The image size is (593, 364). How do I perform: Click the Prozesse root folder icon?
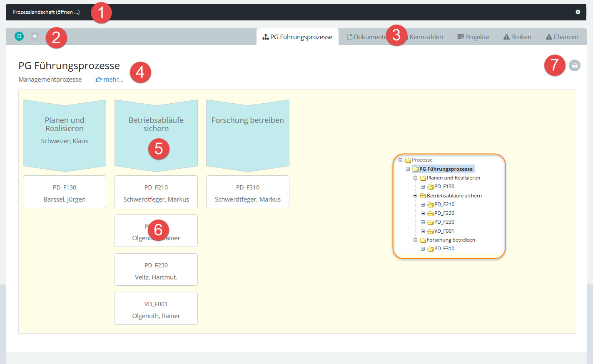tap(408, 160)
